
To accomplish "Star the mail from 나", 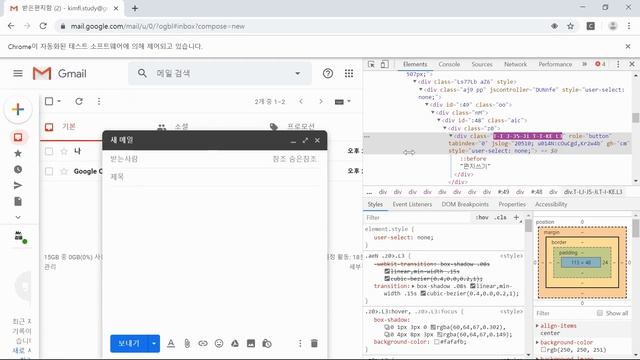I will [x=64, y=151].
